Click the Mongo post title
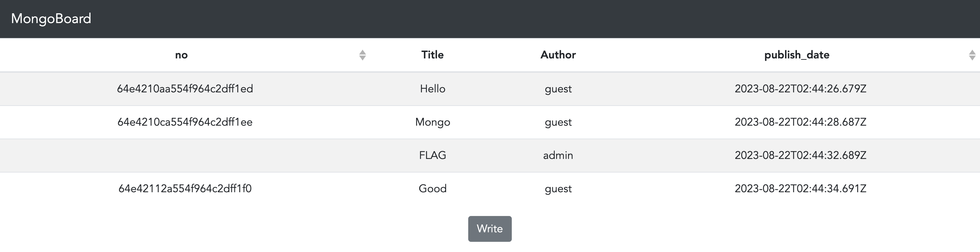980x252 pixels. tap(432, 122)
